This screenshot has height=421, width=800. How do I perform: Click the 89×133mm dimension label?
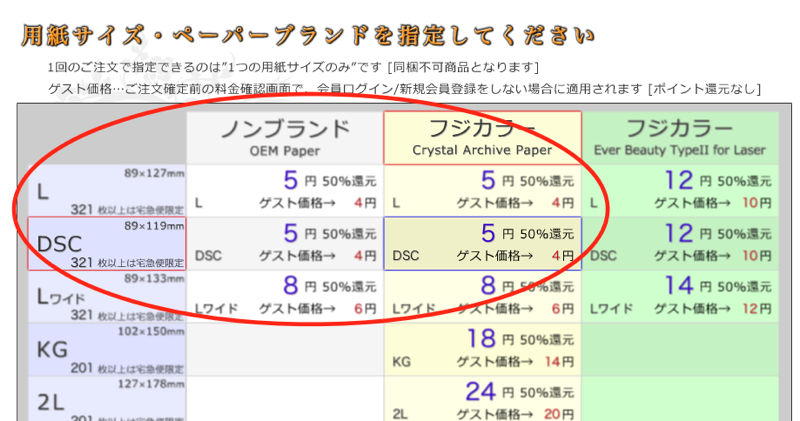coord(154,279)
